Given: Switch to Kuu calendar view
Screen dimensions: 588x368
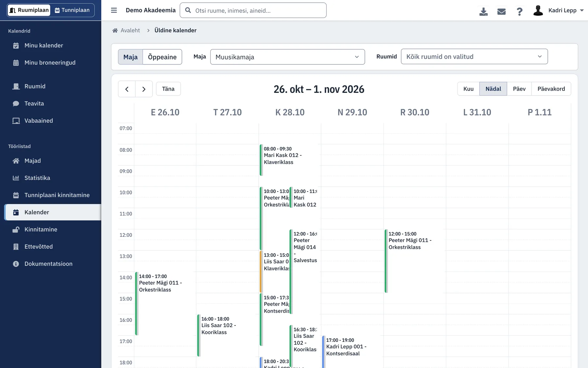Looking at the screenshot, I should coord(468,89).
